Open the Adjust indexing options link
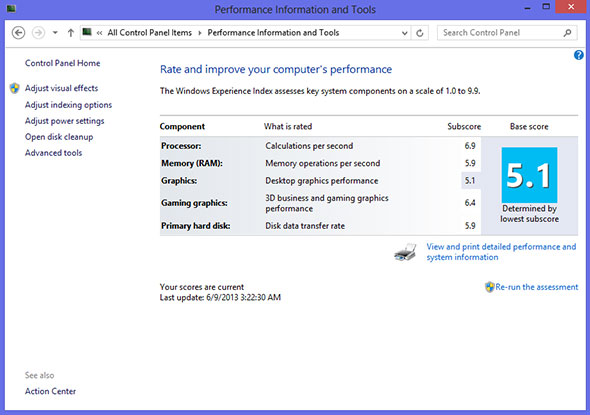590x415 pixels. (68, 105)
